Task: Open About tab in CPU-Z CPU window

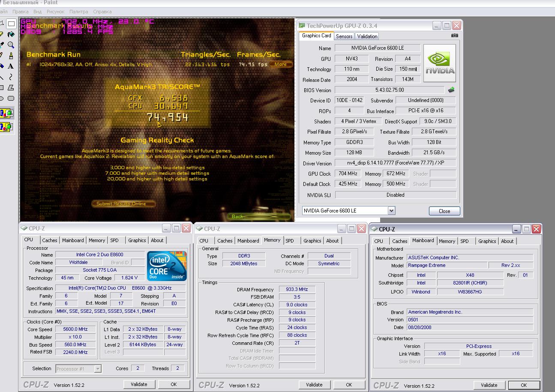Action: [157, 240]
